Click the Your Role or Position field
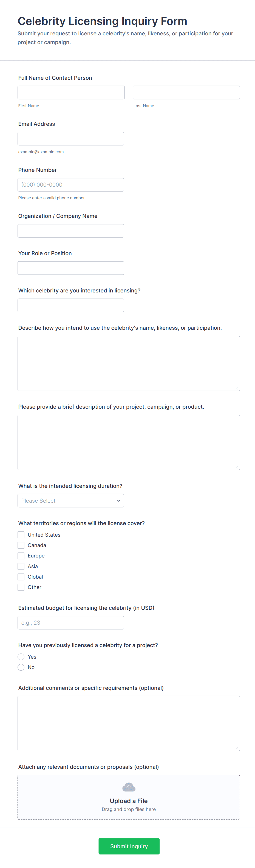 point(71,268)
